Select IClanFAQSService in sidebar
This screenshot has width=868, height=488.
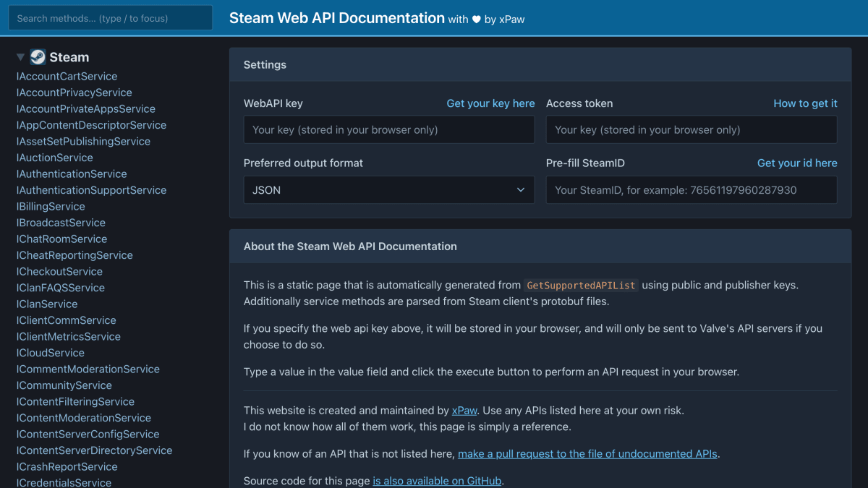pos(60,288)
